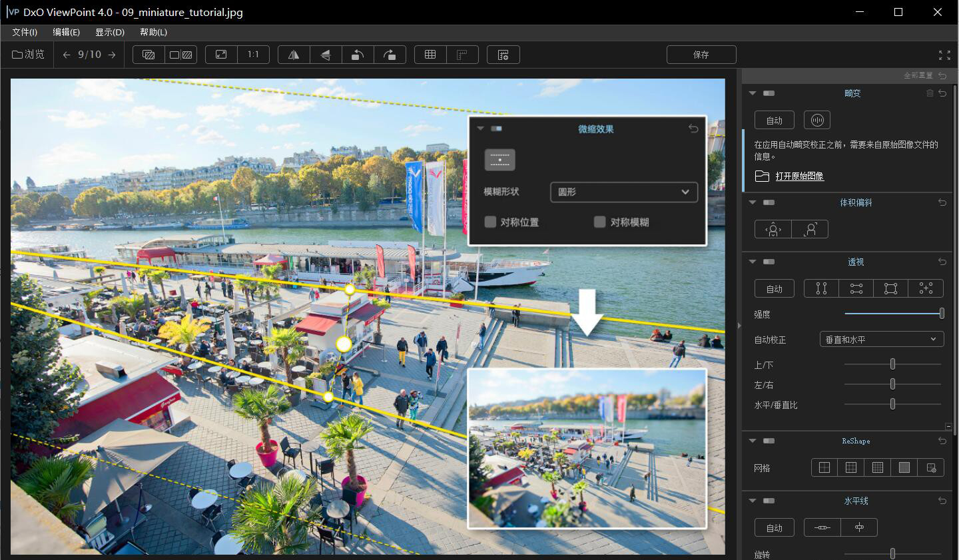Rotate the image counterclockwise
This screenshot has height=560, width=959.
click(358, 55)
